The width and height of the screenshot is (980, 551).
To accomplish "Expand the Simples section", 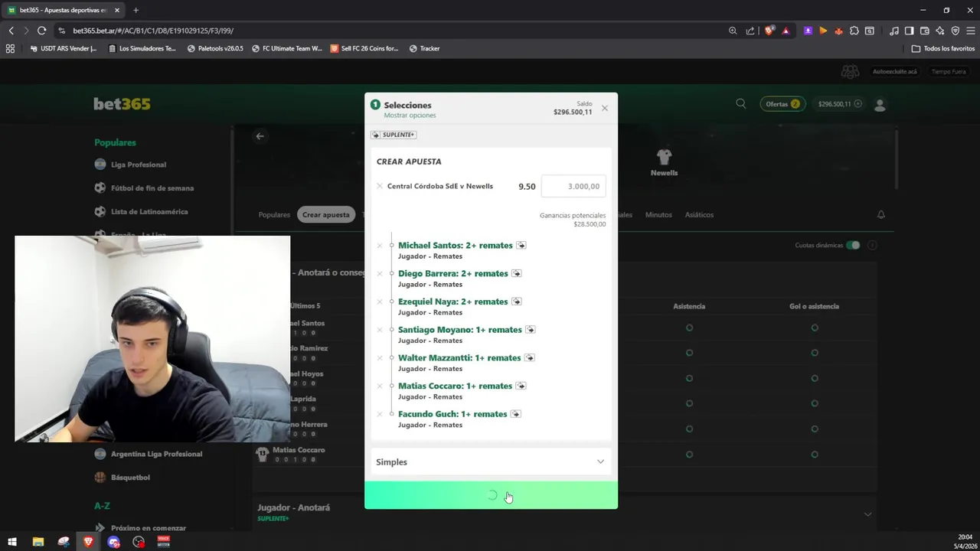I will pyautogui.click(x=491, y=461).
